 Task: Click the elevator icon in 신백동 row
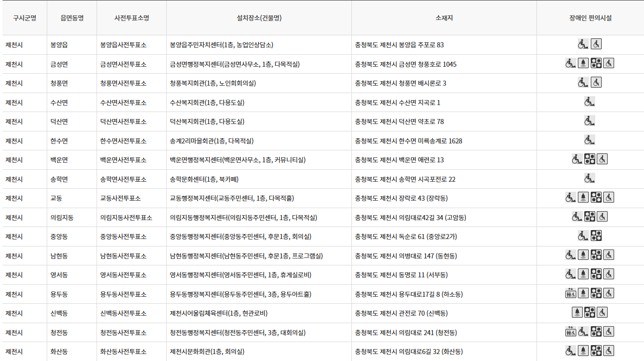point(577,313)
